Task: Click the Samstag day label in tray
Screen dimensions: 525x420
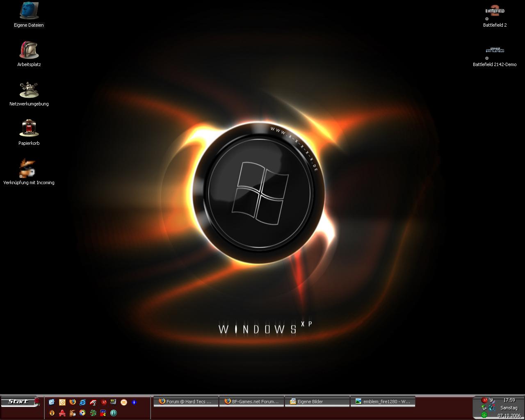Action: coord(509,408)
